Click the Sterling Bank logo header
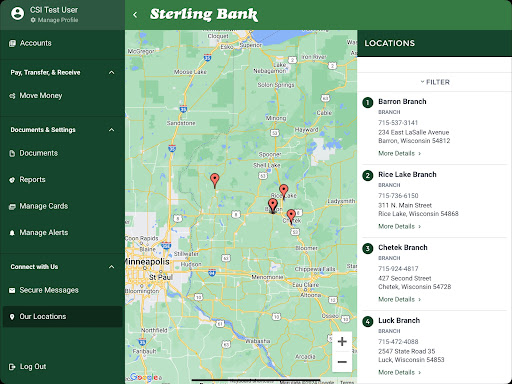The width and height of the screenshot is (512, 384). tap(204, 15)
